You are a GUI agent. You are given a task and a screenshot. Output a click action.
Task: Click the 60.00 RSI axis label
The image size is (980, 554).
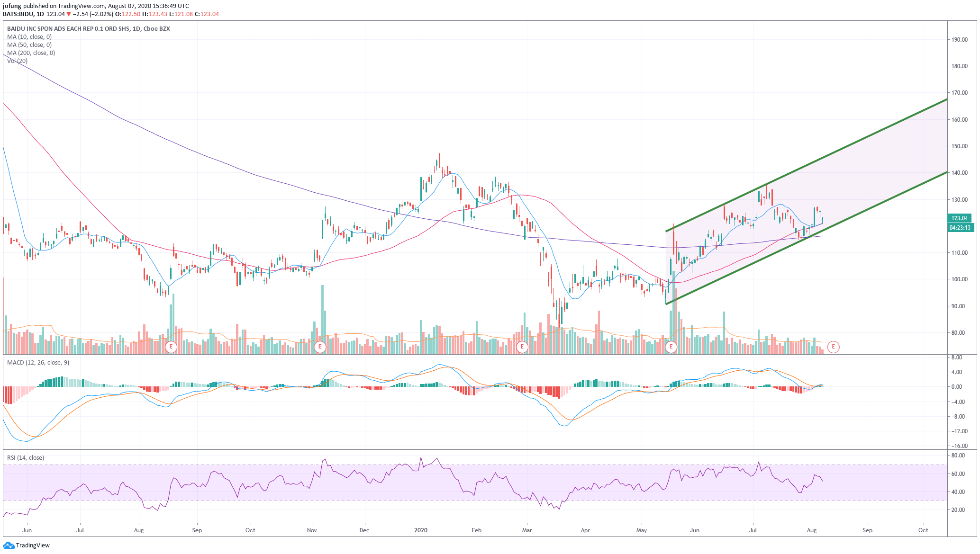(958, 474)
